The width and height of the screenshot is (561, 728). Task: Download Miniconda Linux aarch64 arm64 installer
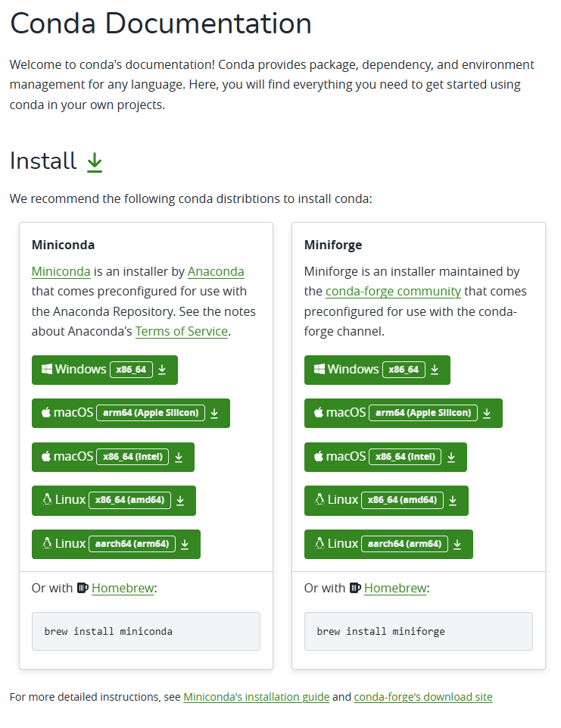pos(116,544)
